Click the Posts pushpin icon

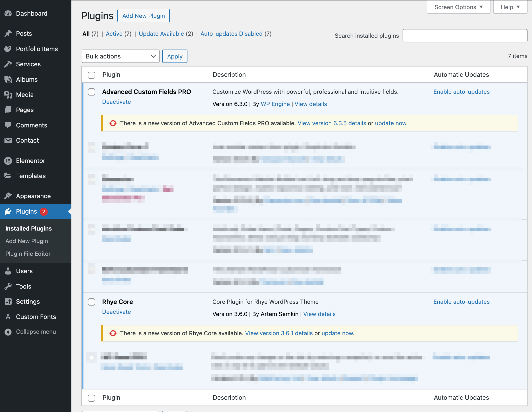(8, 33)
